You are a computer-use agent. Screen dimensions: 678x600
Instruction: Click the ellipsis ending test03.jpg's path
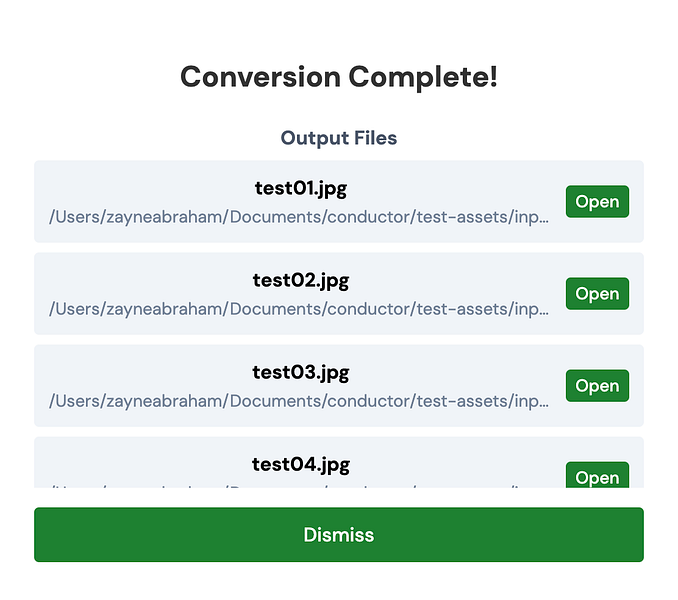(x=543, y=403)
